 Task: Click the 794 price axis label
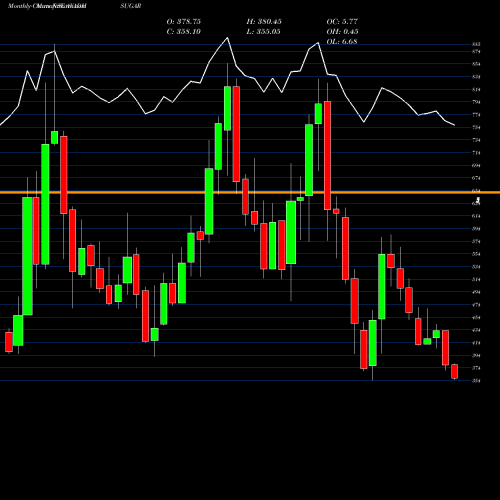(476, 102)
